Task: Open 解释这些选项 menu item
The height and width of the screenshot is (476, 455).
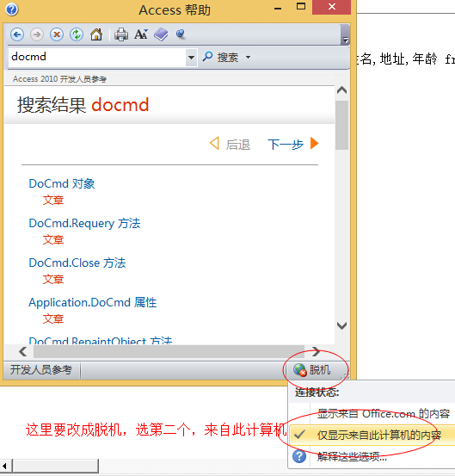Action: coord(352,456)
